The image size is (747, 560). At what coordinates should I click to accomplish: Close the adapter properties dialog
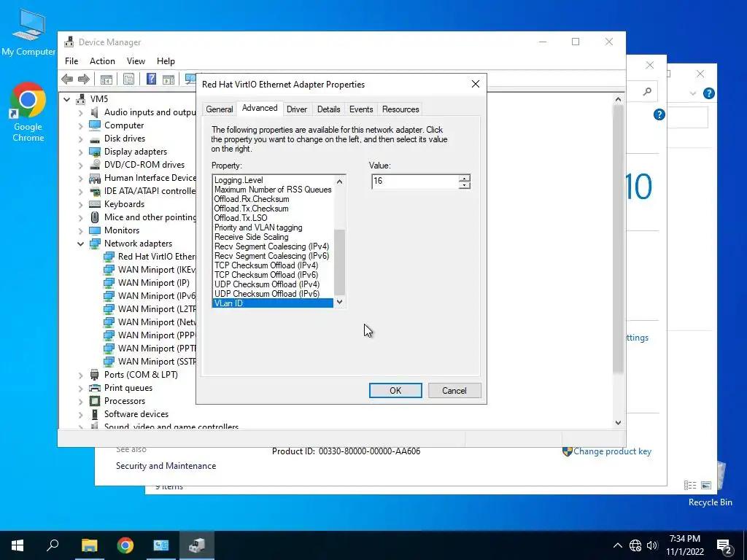pyautogui.click(x=476, y=84)
